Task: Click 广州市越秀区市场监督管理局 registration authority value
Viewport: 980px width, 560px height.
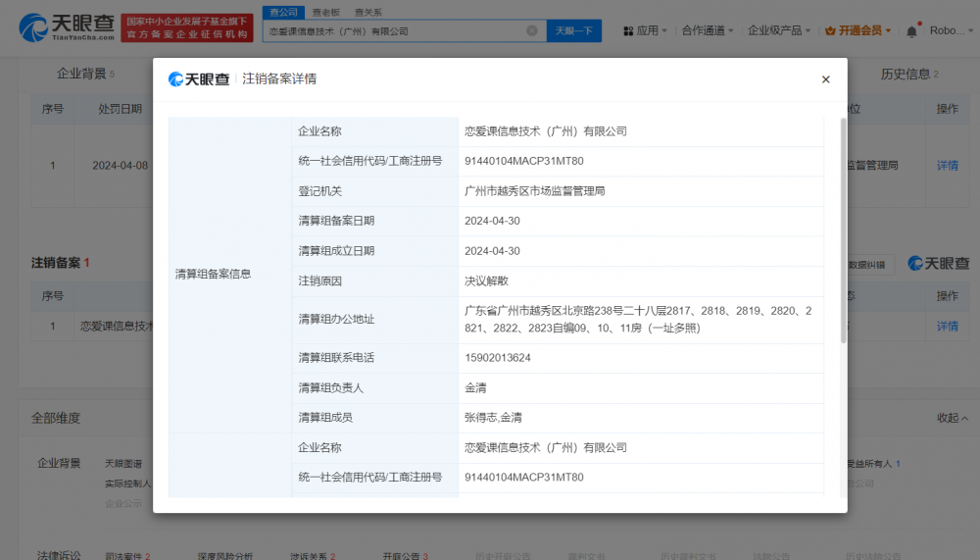Action: click(x=534, y=191)
